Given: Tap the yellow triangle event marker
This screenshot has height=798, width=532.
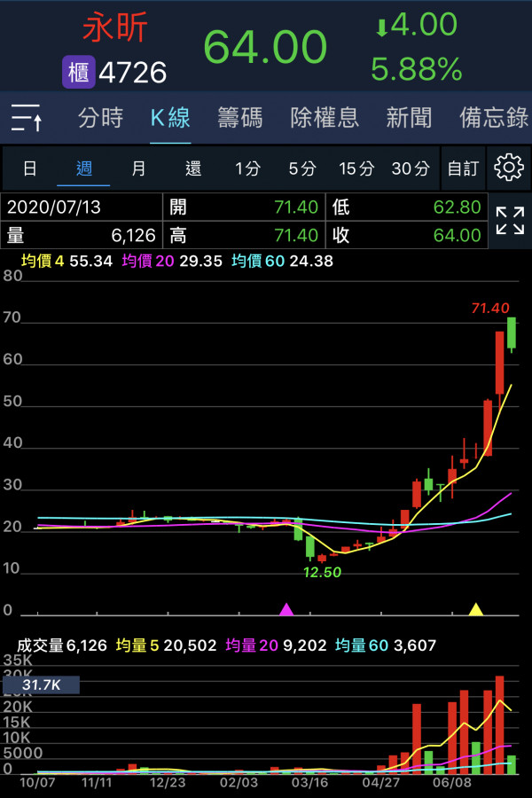Looking at the screenshot, I should coord(476,609).
